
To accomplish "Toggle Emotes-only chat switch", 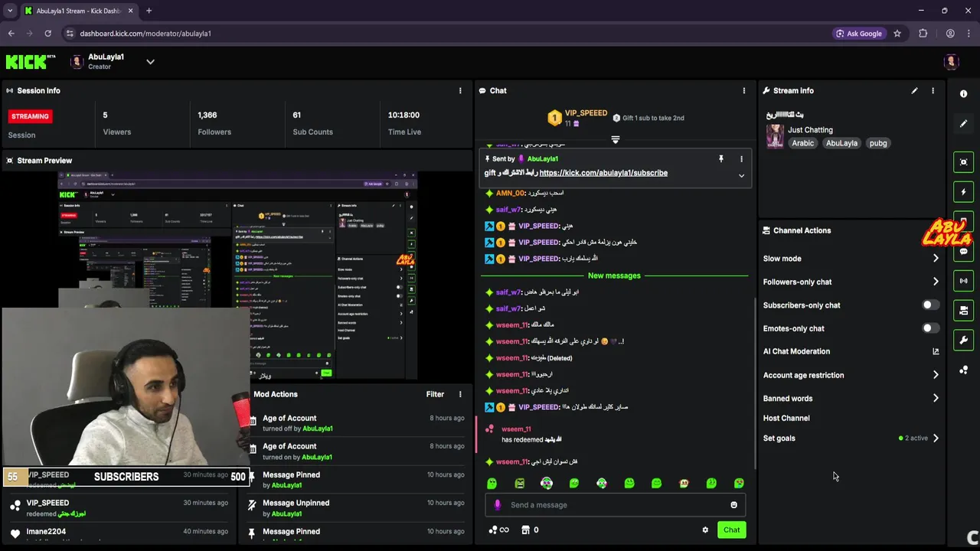I will [x=930, y=328].
